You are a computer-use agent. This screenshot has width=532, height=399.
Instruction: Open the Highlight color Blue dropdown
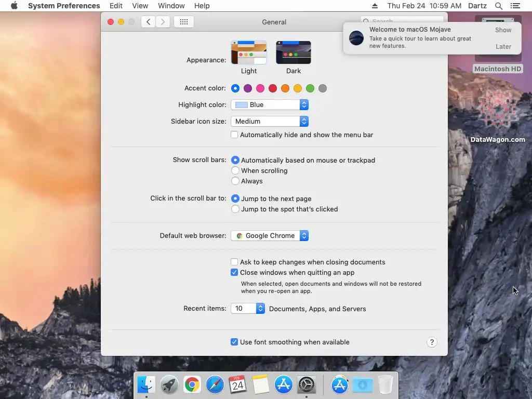tap(270, 105)
